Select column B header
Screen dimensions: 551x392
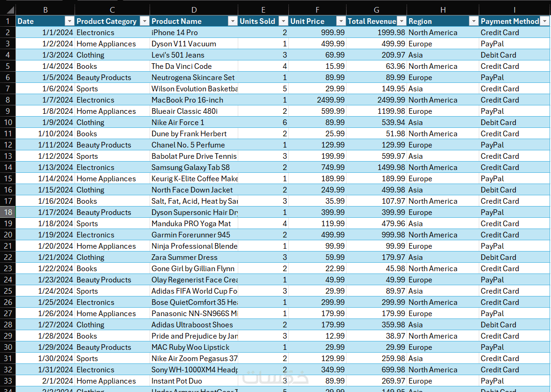45,10
